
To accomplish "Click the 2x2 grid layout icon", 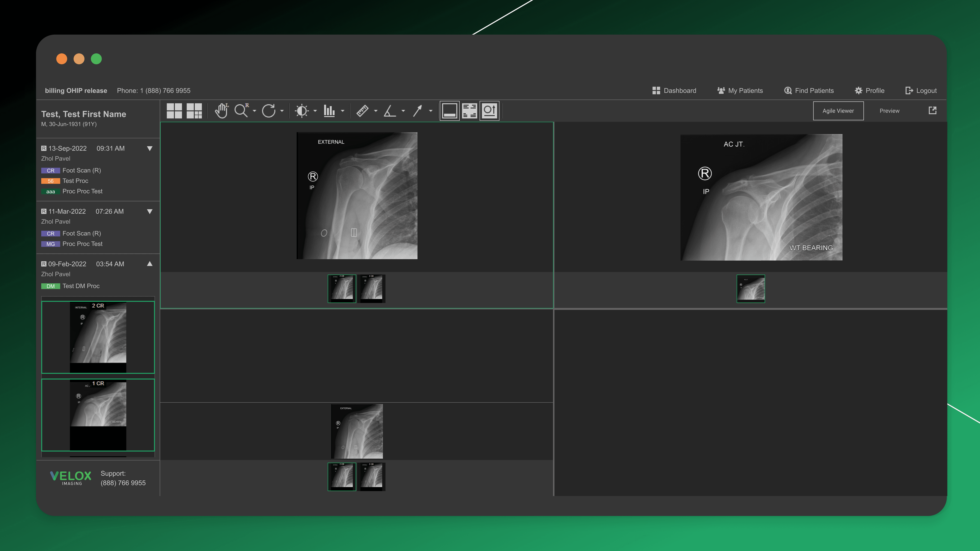I will pos(174,111).
